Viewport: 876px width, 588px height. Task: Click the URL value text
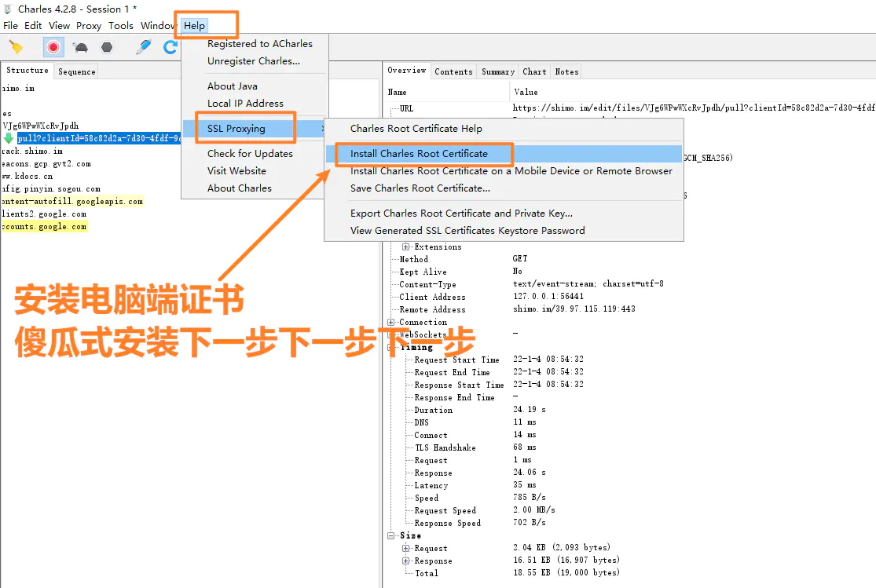(694, 108)
